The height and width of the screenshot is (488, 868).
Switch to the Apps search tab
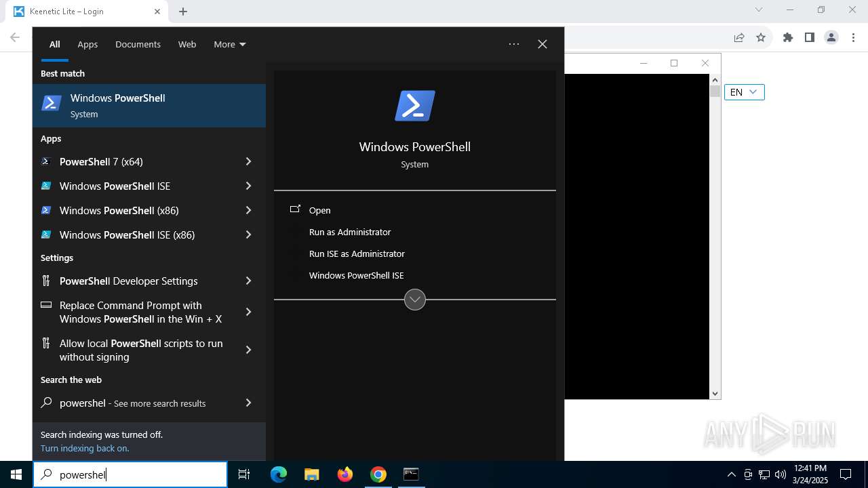pos(87,44)
